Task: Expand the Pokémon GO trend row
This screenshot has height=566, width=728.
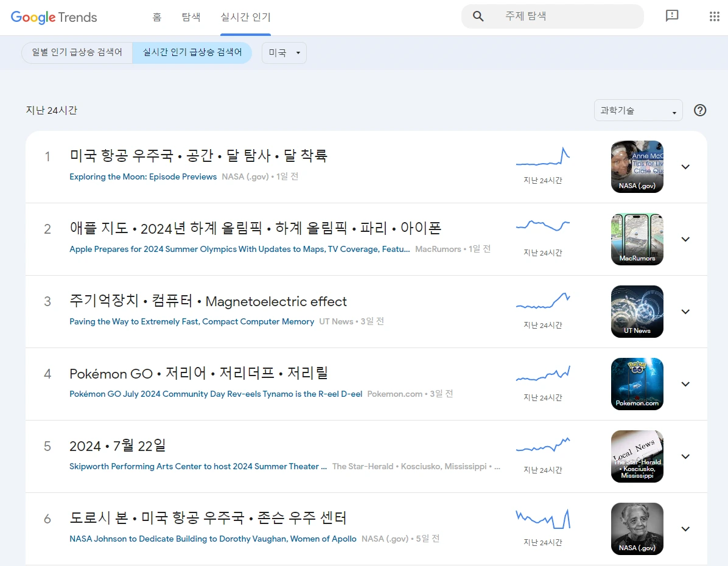Action: coord(685,384)
